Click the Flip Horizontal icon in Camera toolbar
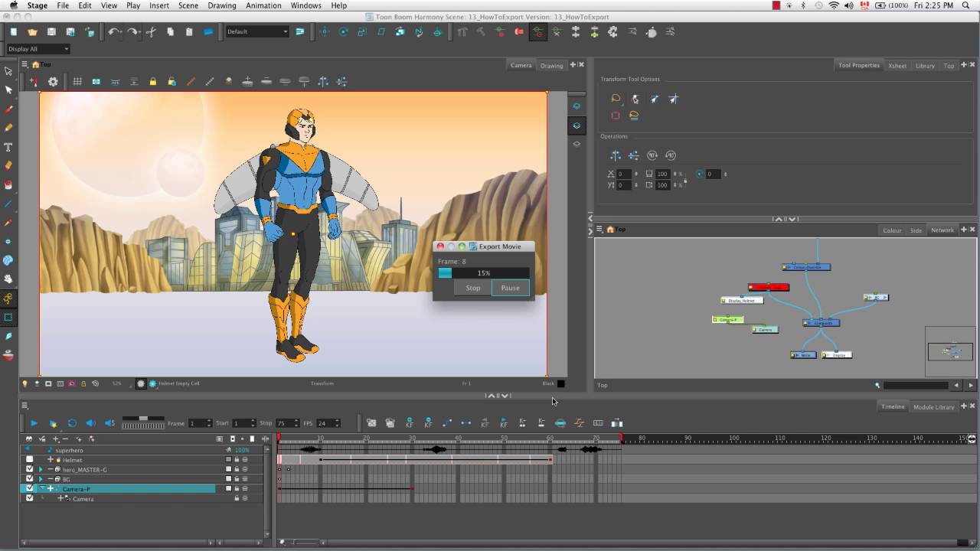The image size is (980, 551). coord(323,81)
